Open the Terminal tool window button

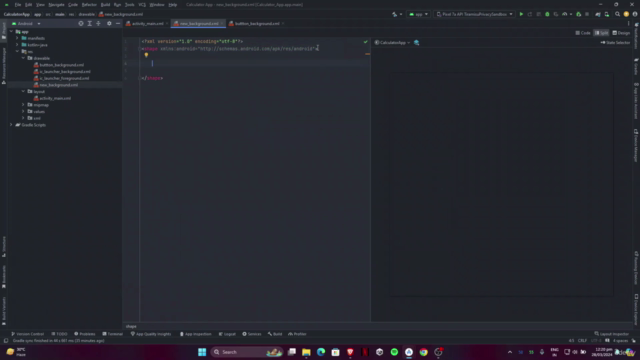point(113,334)
